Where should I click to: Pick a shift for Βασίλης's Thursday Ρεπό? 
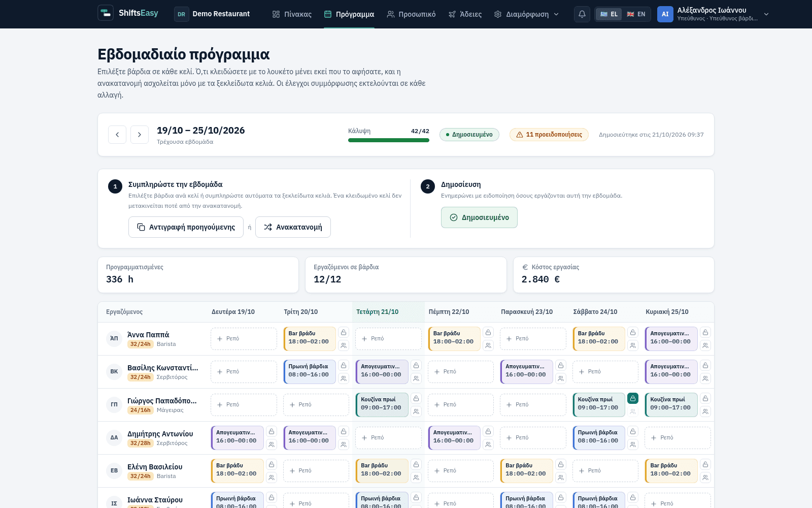point(461,372)
